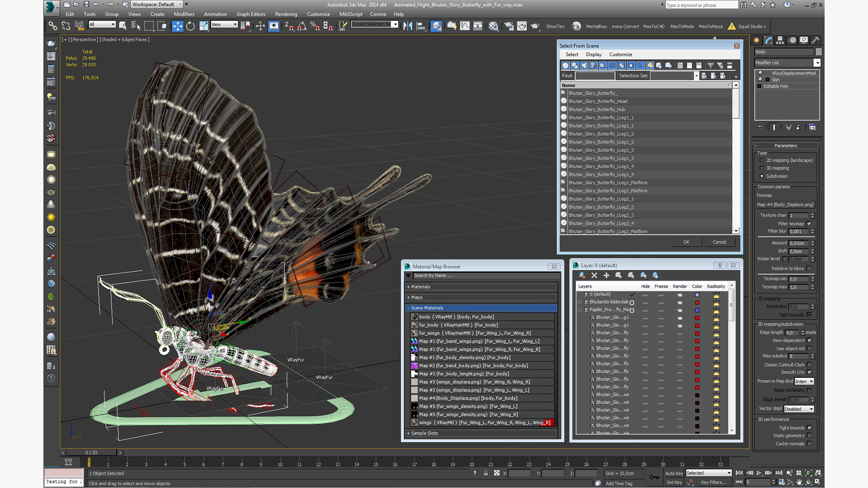
Task: Open the Preserve Map Bnd dropdown
Action: point(804,381)
